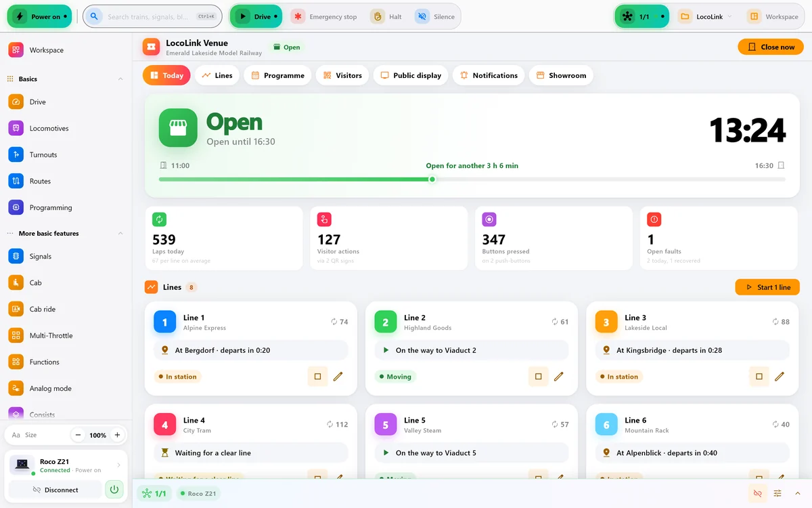
Task: Stop Line 3 Lakeside Local
Action: click(x=759, y=377)
